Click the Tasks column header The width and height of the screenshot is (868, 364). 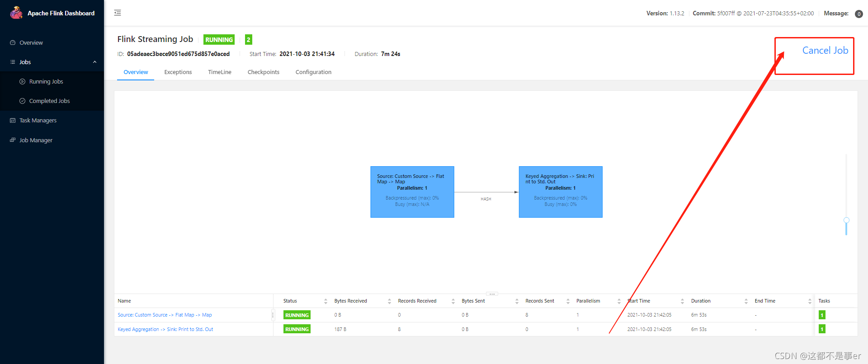[x=824, y=301]
